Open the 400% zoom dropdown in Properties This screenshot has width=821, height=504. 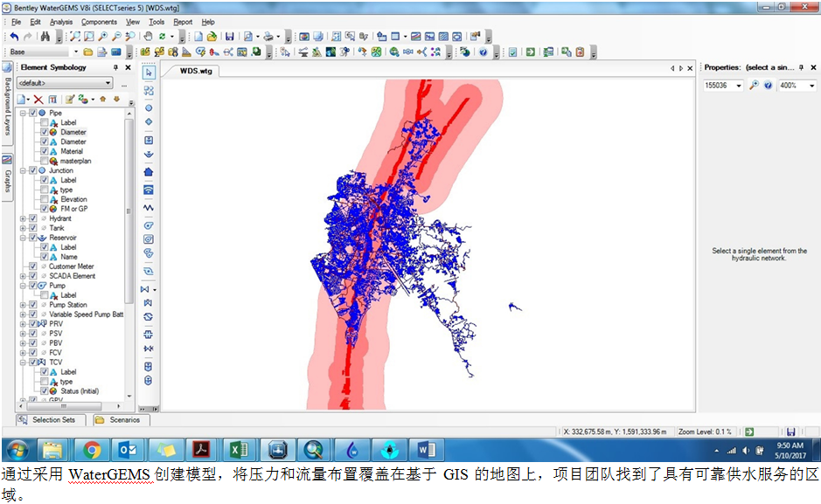pos(812,86)
